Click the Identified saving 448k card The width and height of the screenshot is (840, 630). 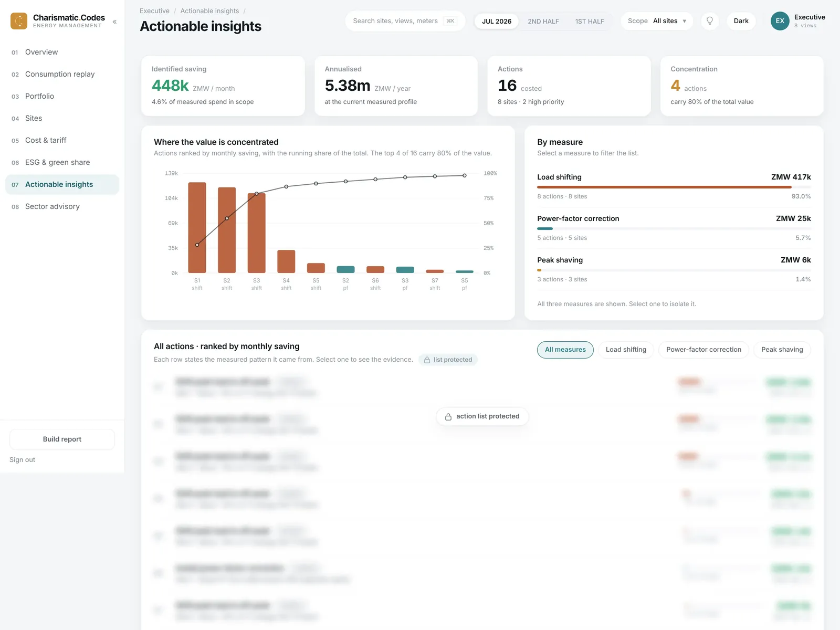click(223, 86)
